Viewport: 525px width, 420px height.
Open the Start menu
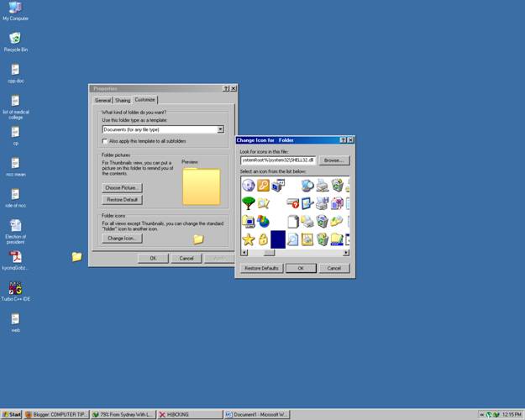click(x=12, y=415)
